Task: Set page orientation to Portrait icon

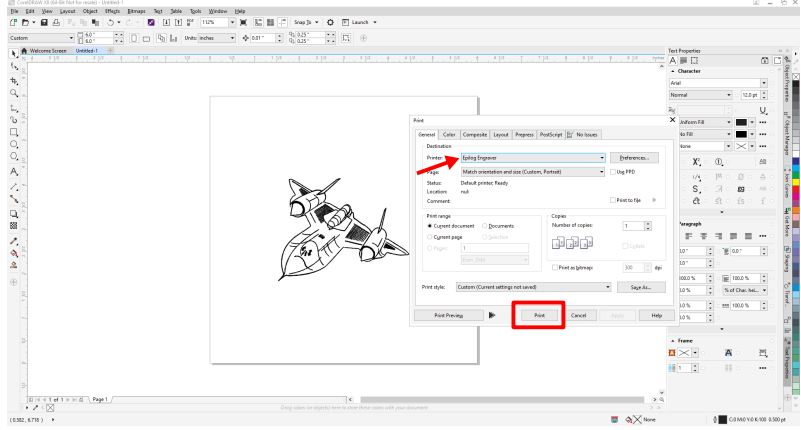Action: [x=134, y=38]
